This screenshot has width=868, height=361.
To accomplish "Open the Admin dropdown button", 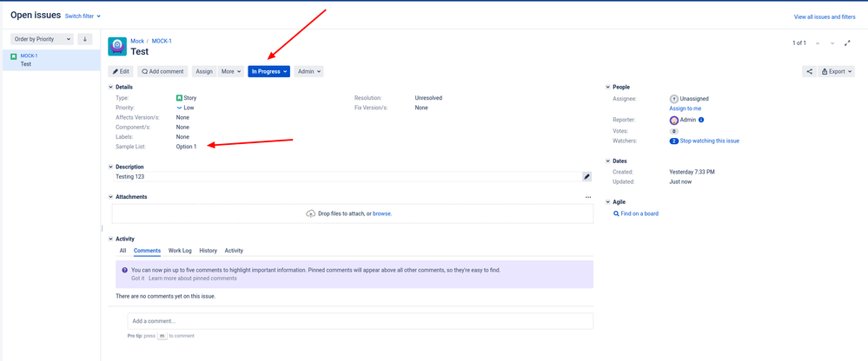I will (x=309, y=71).
